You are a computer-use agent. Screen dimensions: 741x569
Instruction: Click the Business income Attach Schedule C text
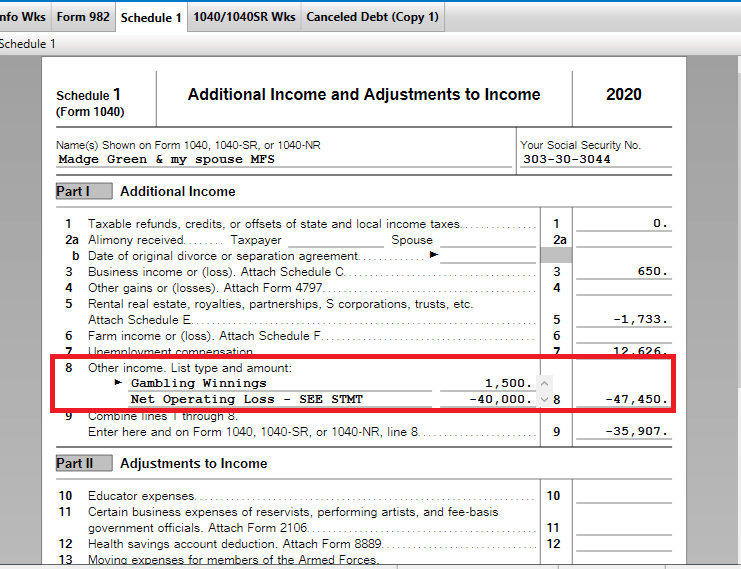coord(216,272)
